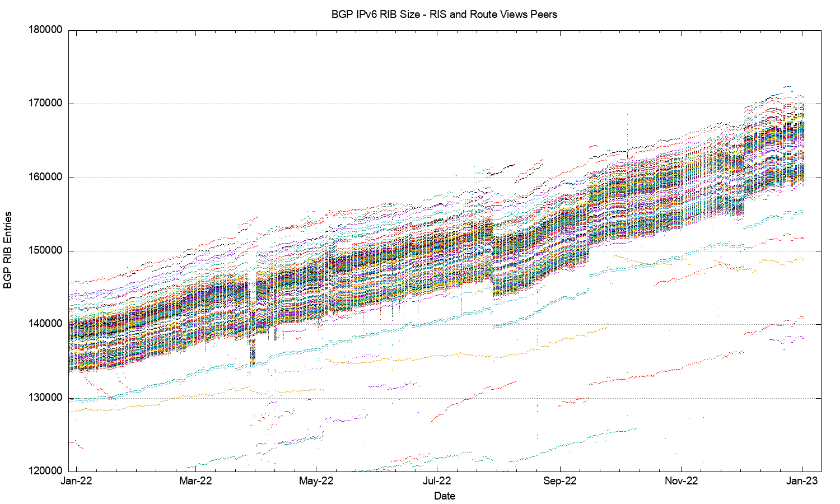
Task: Click the Sep-22 date tick label
Action: tap(559, 481)
